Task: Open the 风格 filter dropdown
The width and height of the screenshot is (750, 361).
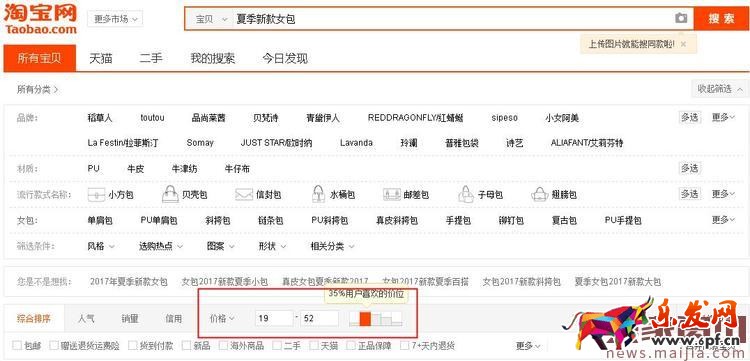Action: pyautogui.click(x=101, y=246)
